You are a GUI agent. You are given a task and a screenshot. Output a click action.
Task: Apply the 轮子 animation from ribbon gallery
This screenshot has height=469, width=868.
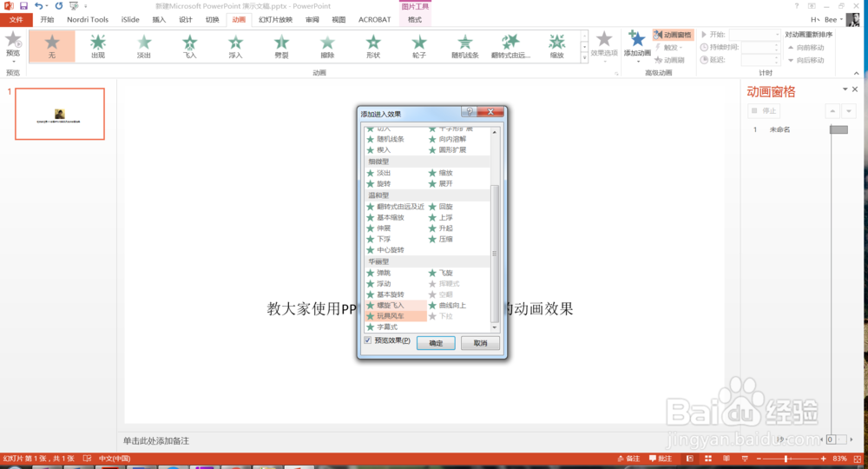coord(419,46)
